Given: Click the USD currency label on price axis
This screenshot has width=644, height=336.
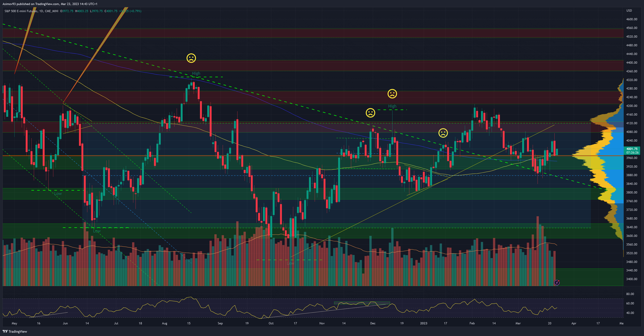Looking at the screenshot, I should (629, 10).
